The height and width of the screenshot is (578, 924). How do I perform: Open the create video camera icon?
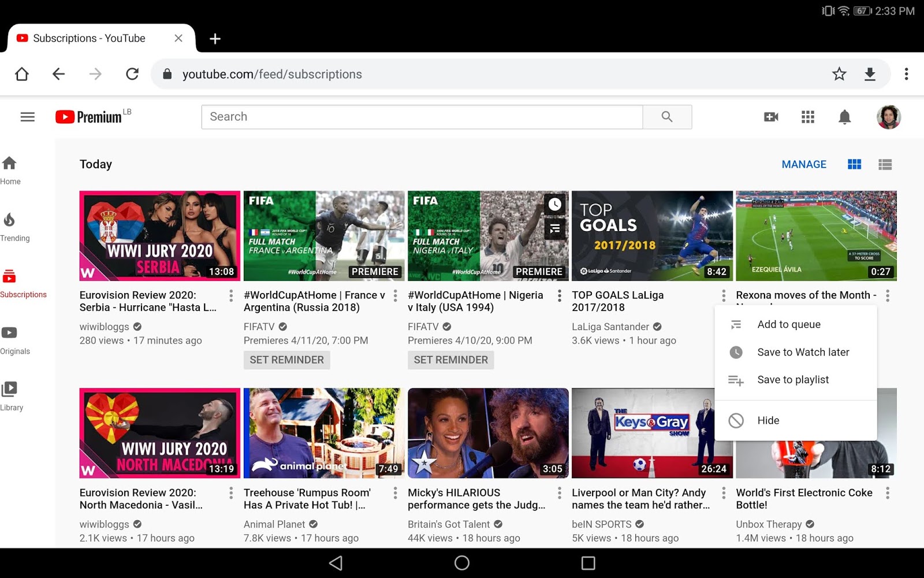[x=771, y=117]
